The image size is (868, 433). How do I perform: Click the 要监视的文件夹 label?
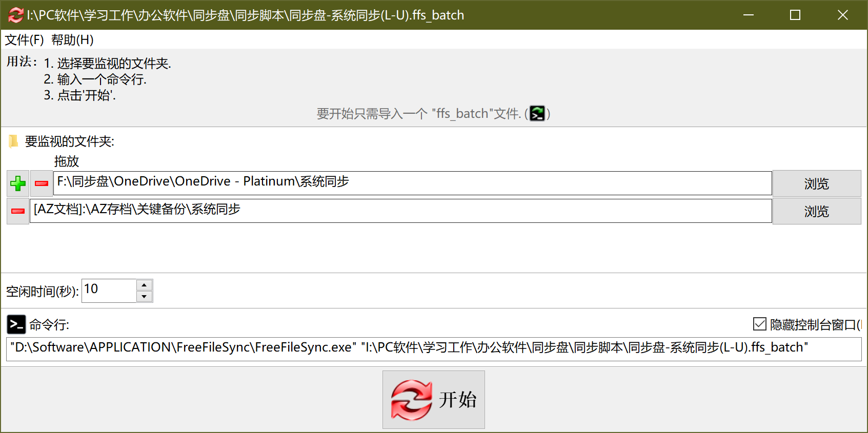(70, 141)
